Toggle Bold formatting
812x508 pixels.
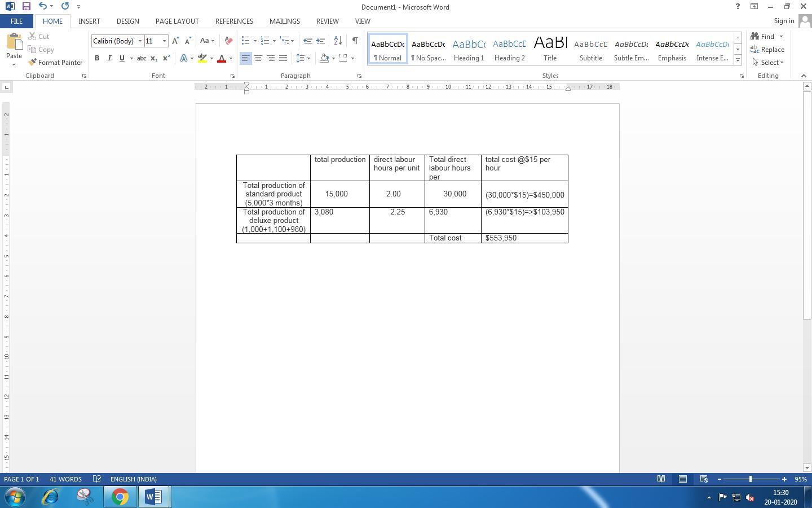pyautogui.click(x=97, y=58)
